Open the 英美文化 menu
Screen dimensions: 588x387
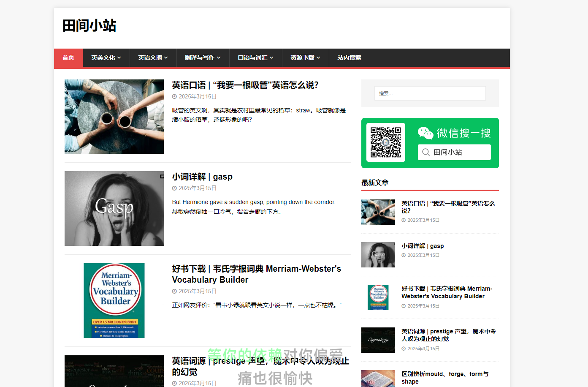tap(106, 58)
